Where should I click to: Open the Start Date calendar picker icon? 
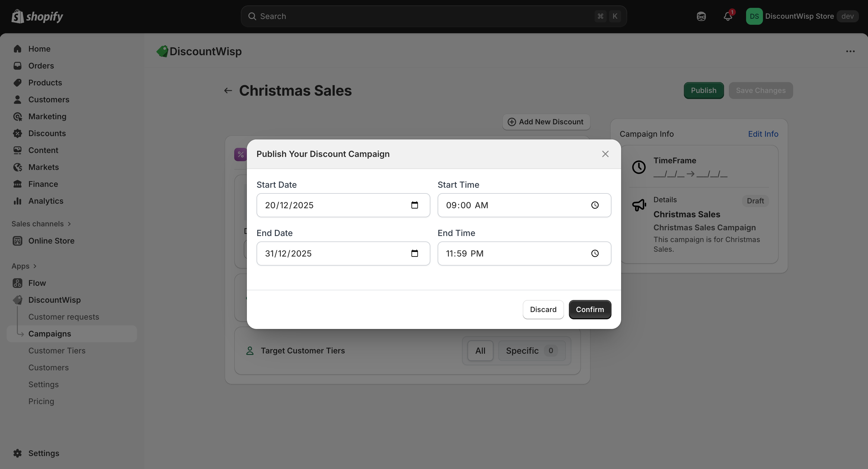coord(414,205)
